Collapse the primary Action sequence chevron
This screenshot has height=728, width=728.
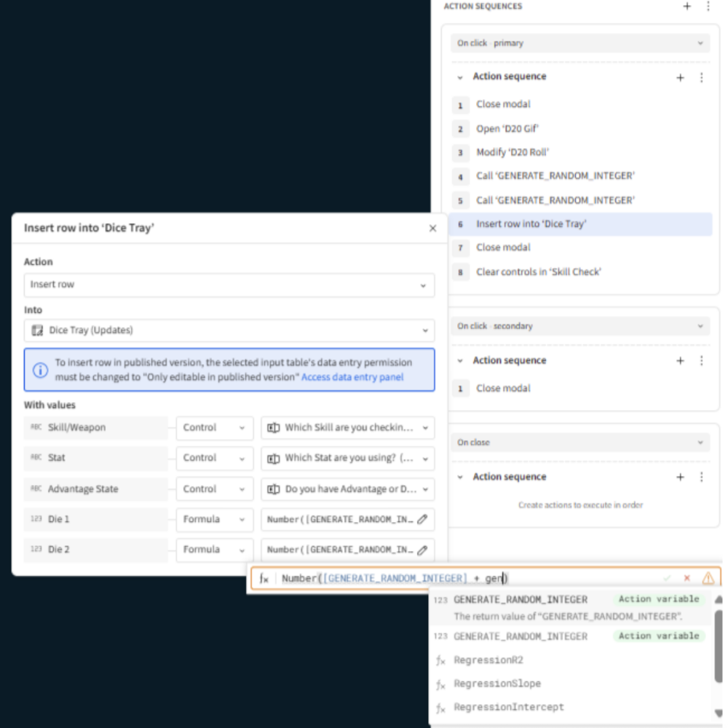pyautogui.click(x=460, y=77)
